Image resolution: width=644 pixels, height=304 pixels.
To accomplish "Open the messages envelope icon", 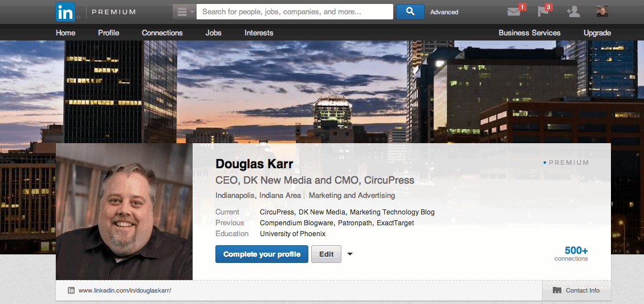I will click(514, 12).
